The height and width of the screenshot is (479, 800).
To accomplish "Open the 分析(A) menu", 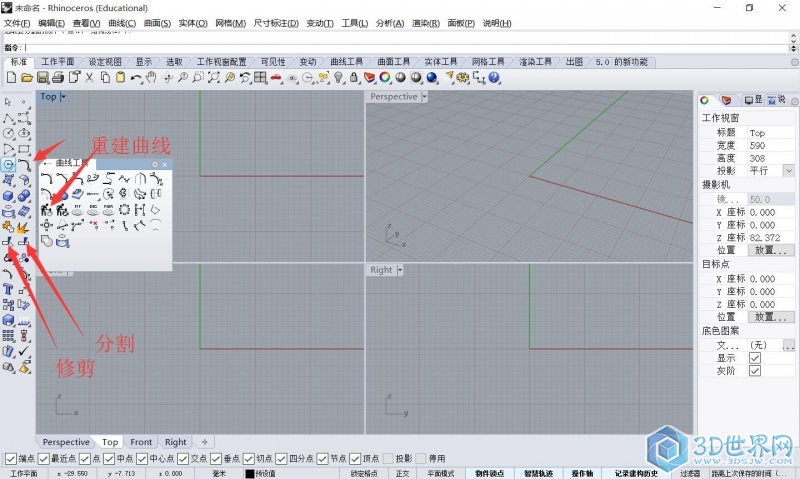I will 390,23.
